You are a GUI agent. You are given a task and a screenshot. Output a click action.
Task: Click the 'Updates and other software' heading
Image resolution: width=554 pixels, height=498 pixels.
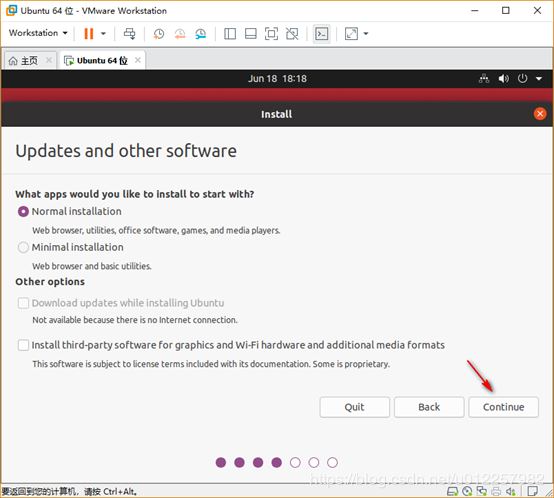126,151
